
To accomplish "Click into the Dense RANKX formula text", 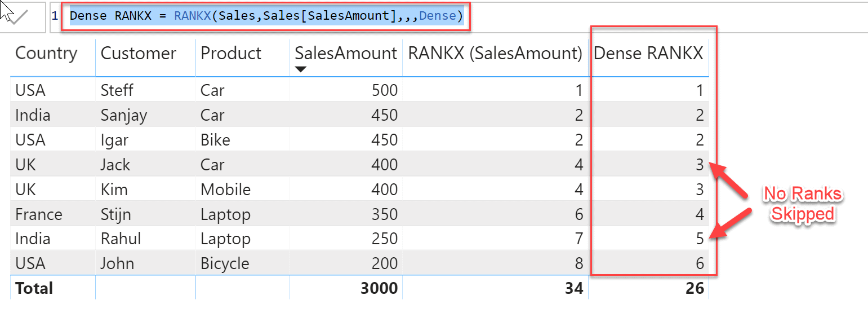I will point(266,16).
